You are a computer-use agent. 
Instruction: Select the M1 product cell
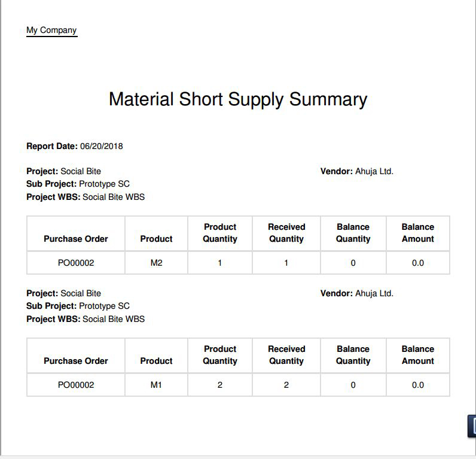tap(156, 385)
